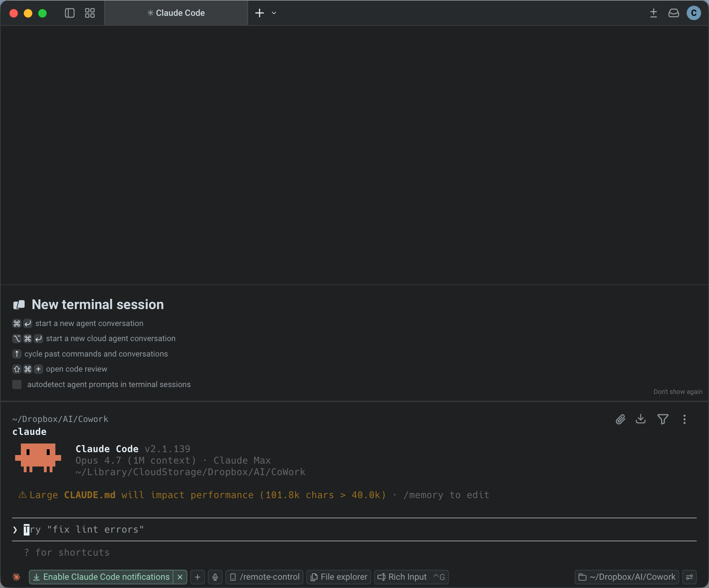Activate the microphone voice input icon
The image size is (709, 588).
point(215,577)
